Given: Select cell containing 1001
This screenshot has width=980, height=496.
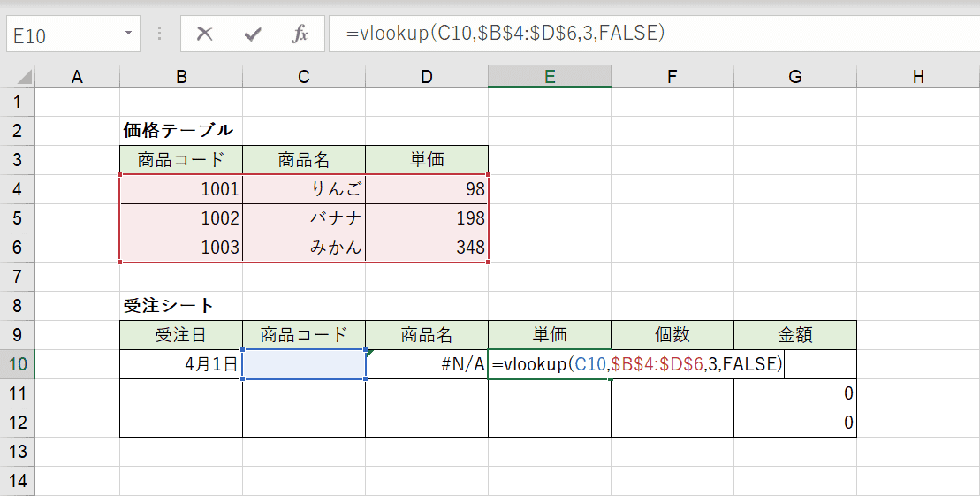Looking at the screenshot, I should [181, 189].
